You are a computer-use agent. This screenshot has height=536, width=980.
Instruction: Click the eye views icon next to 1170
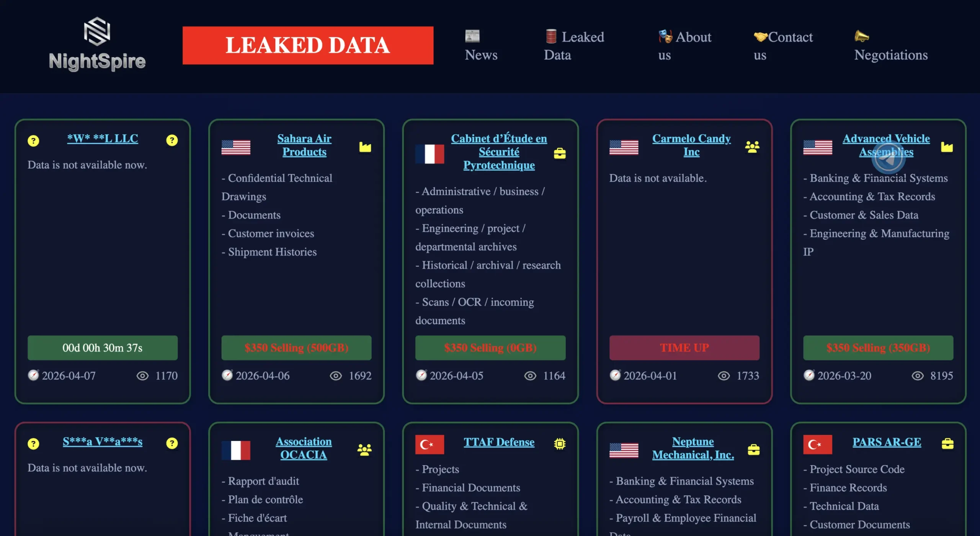tap(142, 376)
